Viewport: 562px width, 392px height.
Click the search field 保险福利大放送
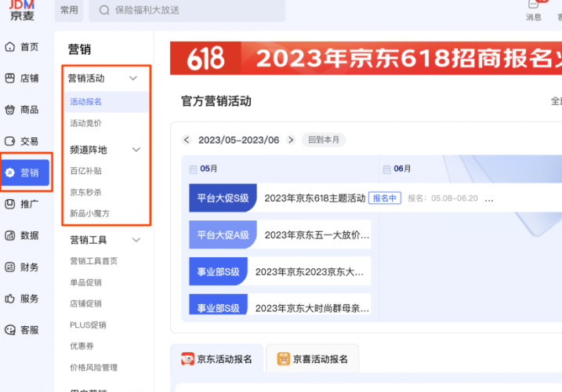pyautogui.click(x=187, y=10)
